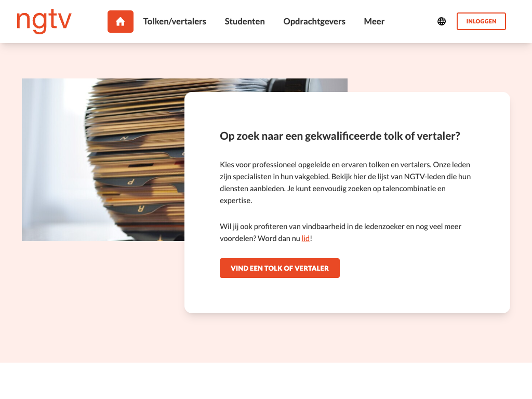Click the word 'expertise.' in the card text
This screenshot has width=532, height=399.
[x=236, y=201]
